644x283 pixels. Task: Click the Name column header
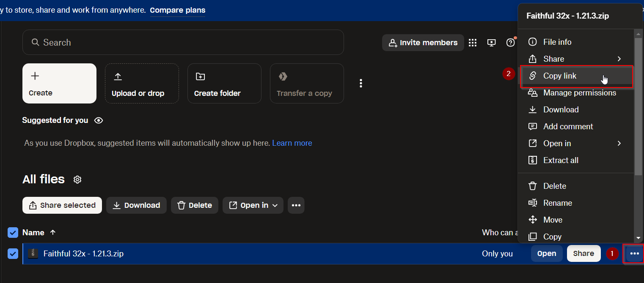pos(33,232)
